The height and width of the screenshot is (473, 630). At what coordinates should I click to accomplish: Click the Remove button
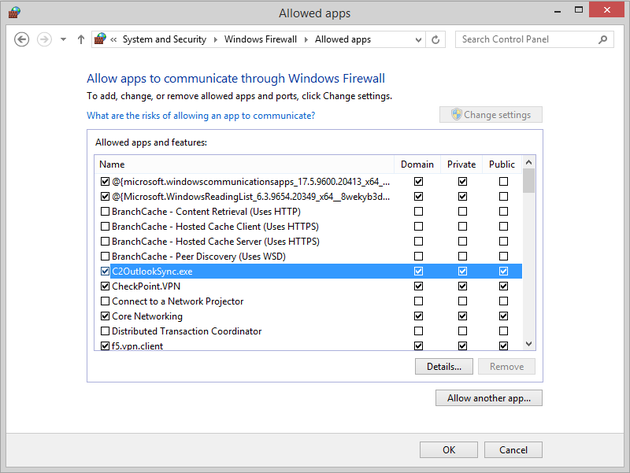pyautogui.click(x=507, y=367)
